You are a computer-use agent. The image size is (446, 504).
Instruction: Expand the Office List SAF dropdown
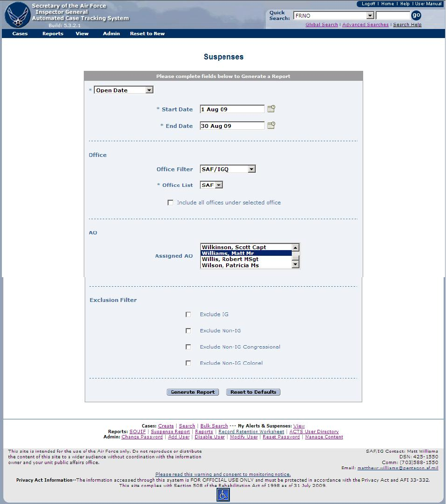tap(211, 185)
